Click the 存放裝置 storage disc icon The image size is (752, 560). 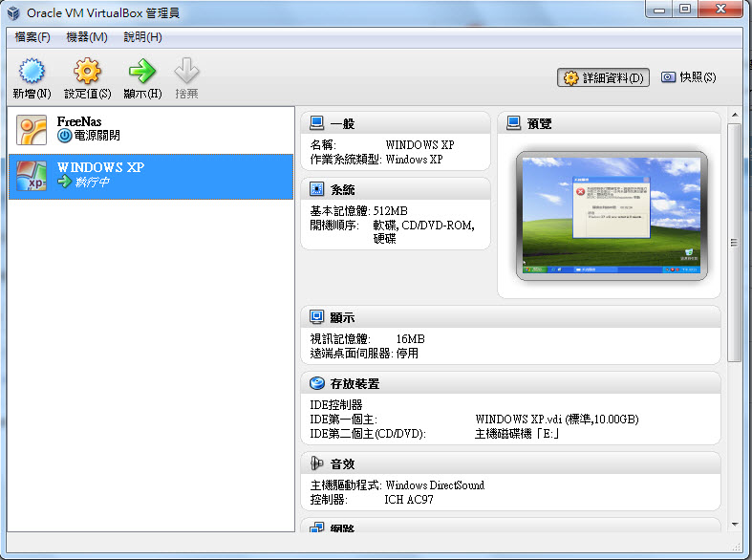coord(317,383)
